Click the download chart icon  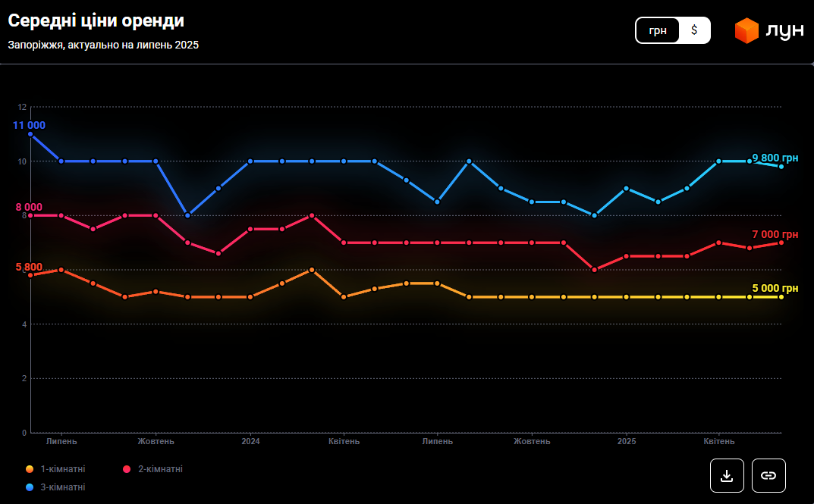click(x=727, y=475)
